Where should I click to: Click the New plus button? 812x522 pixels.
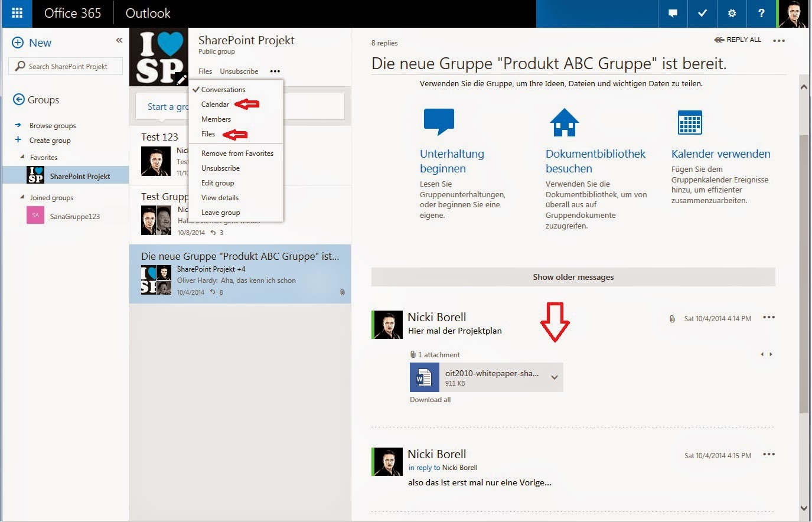[32, 43]
